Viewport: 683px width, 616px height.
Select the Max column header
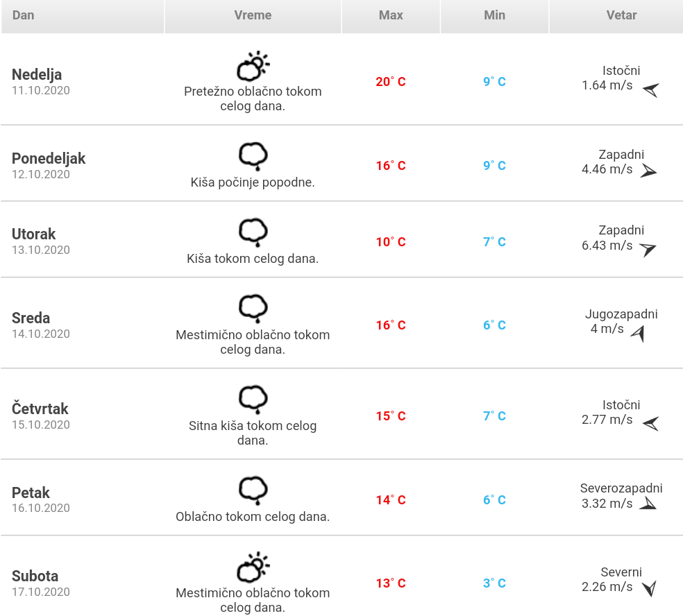pyautogui.click(x=391, y=17)
